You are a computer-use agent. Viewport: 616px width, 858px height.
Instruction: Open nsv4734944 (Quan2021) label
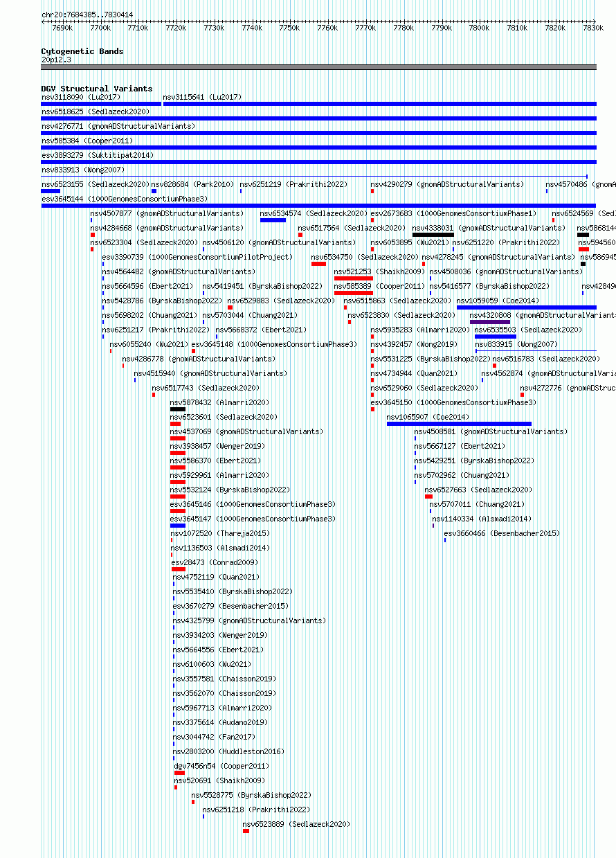[x=414, y=373]
